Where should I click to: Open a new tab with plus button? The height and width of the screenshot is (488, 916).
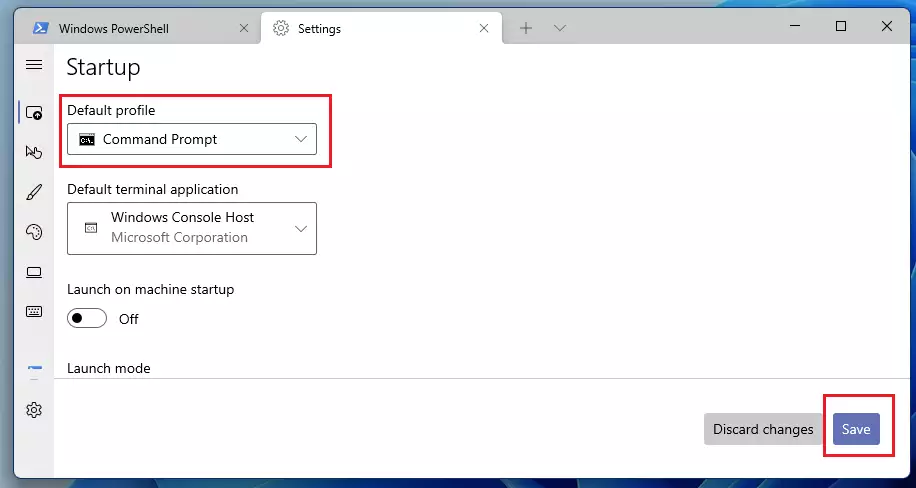click(526, 28)
